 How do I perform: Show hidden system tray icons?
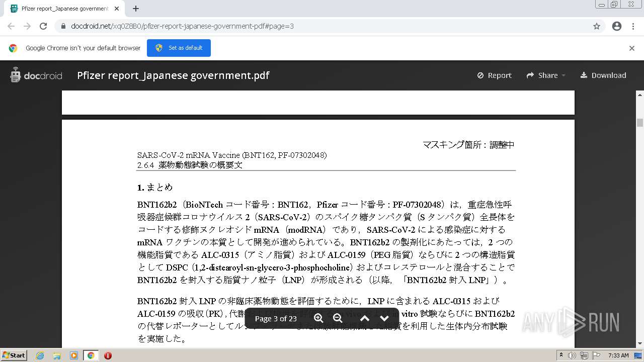(561, 355)
